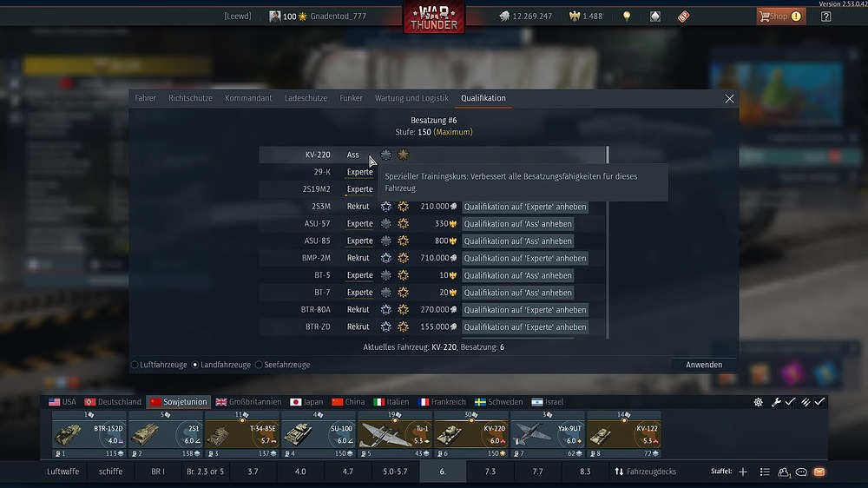Switch to the Kommandant tab
Image resolution: width=868 pixels, height=488 pixels.
(x=248, y=98)
